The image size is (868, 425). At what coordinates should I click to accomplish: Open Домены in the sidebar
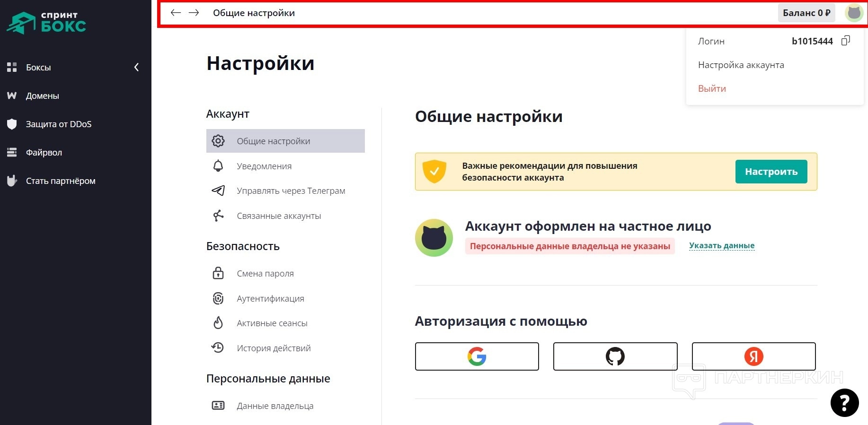pyautogui.click(x=43, y=95)
